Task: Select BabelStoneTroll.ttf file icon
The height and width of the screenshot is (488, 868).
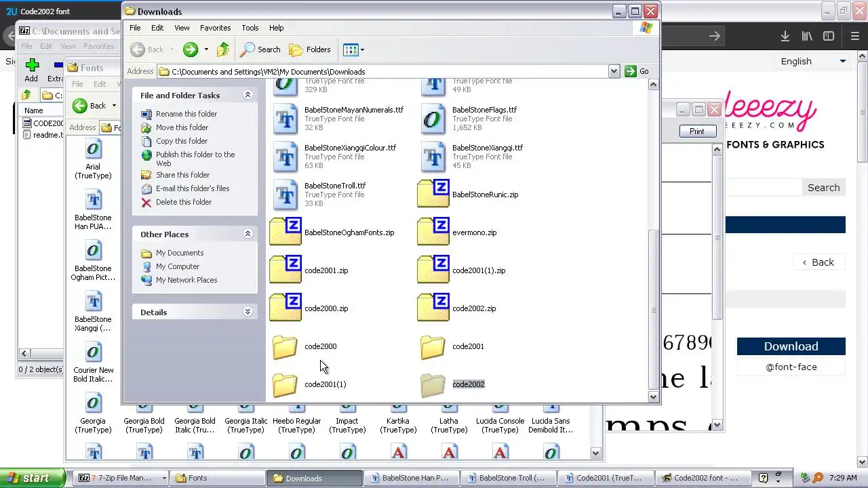Action: pyautogui.click(x=285, y=195)
